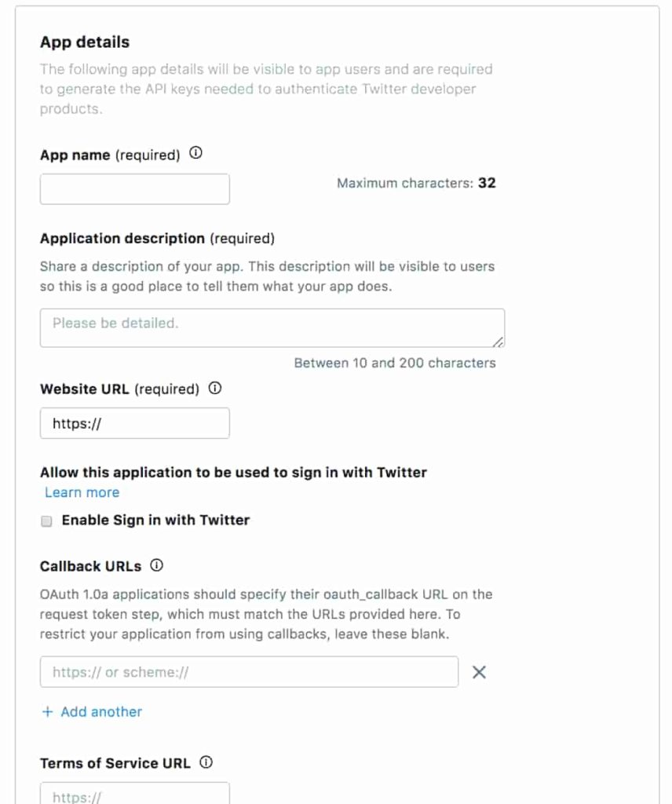Screen dimensions: 672x804
Task: Click the Application description label text
Action: [122, 238]
